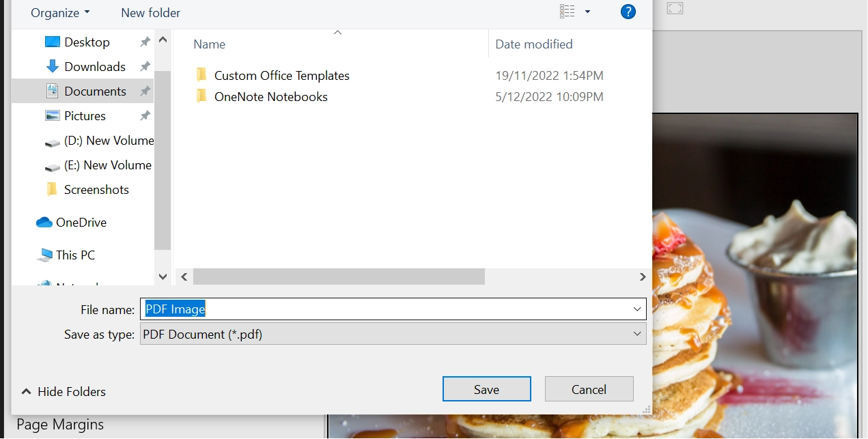868x439 pixels.
Task: Open the (E:) New Volume drive
Action: (108, 165)
